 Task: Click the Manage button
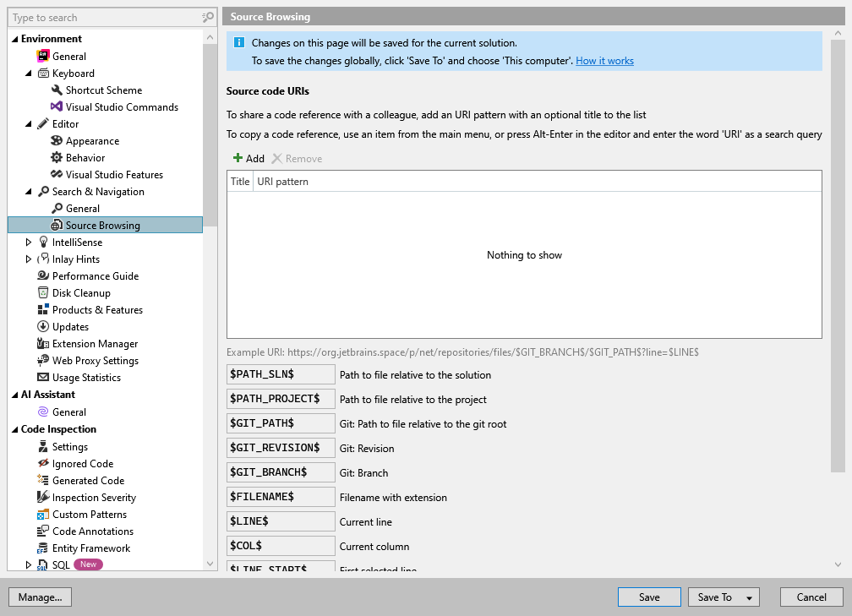(x=40, y=597)
